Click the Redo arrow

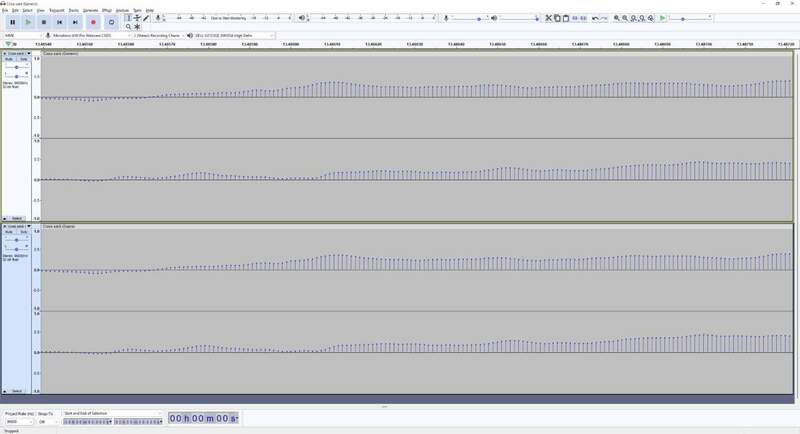coord(604,18)
